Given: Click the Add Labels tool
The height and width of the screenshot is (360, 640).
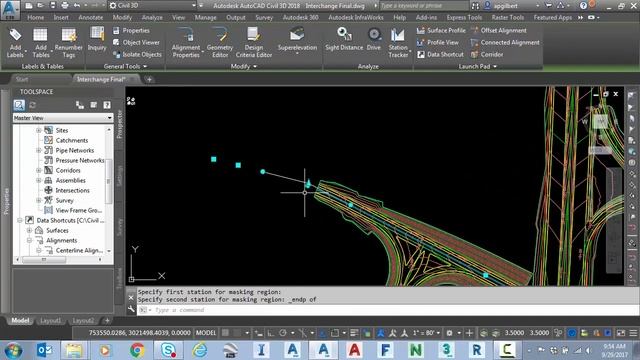Looking at the screenshot, I should point(15,43).
